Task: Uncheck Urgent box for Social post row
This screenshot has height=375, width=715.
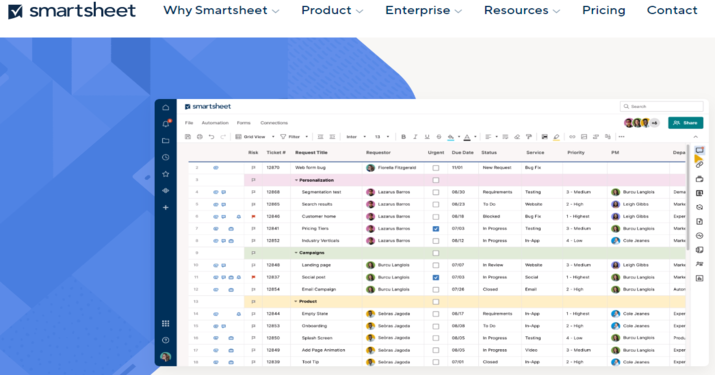Action: click(x=435, y=277)
